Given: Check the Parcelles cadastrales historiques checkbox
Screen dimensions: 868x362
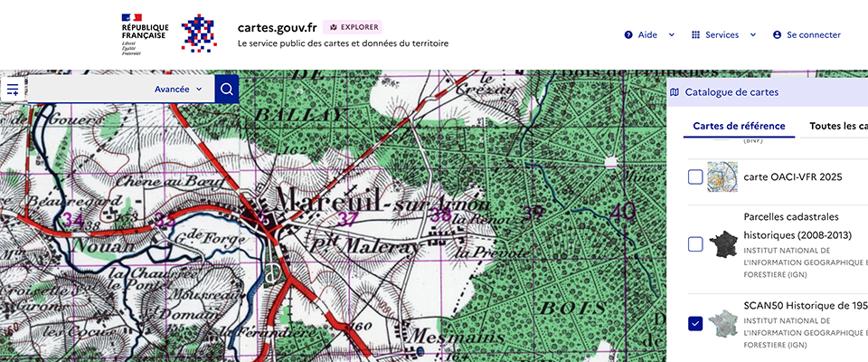Looking at the screenshot, I should point(695,243).
